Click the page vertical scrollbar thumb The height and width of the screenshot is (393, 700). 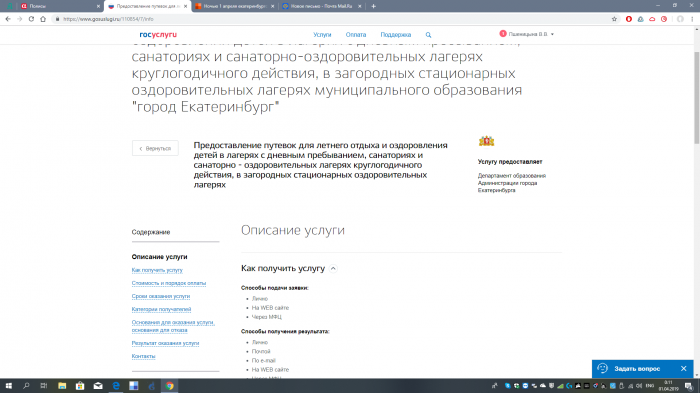697,99
